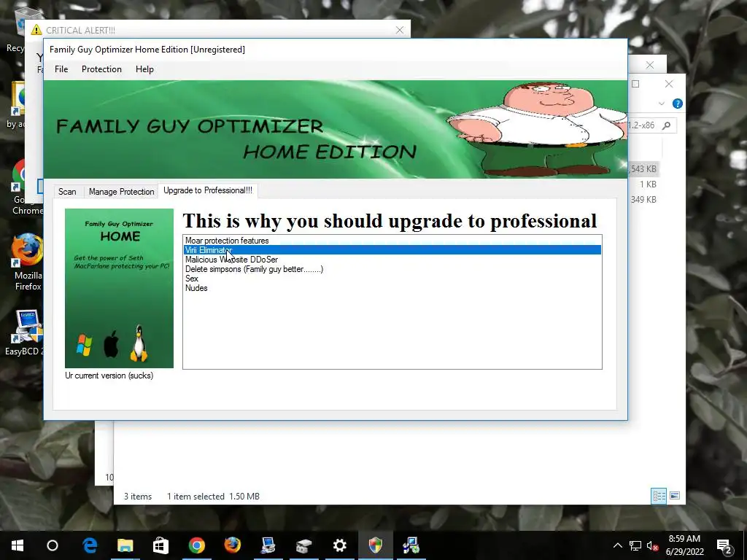747x560 pixels.
Task: Open the Help menu
Action: coord(144,69)
